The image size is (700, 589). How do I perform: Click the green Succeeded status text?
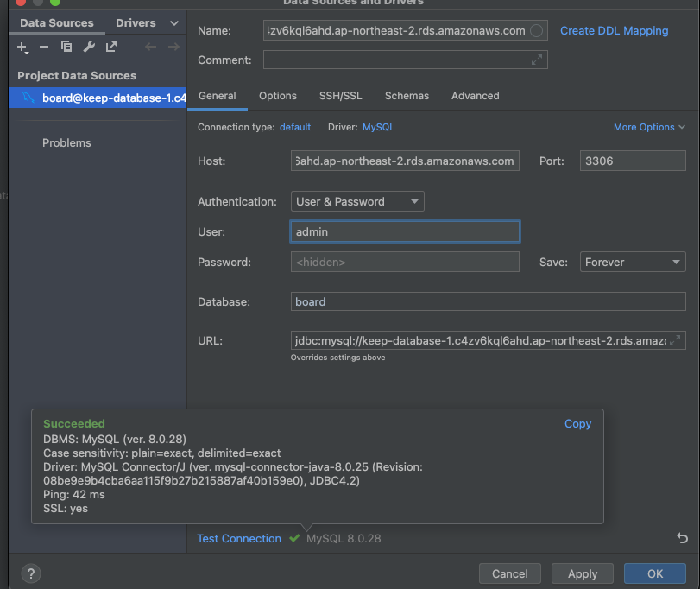click(x=74, y=423)
